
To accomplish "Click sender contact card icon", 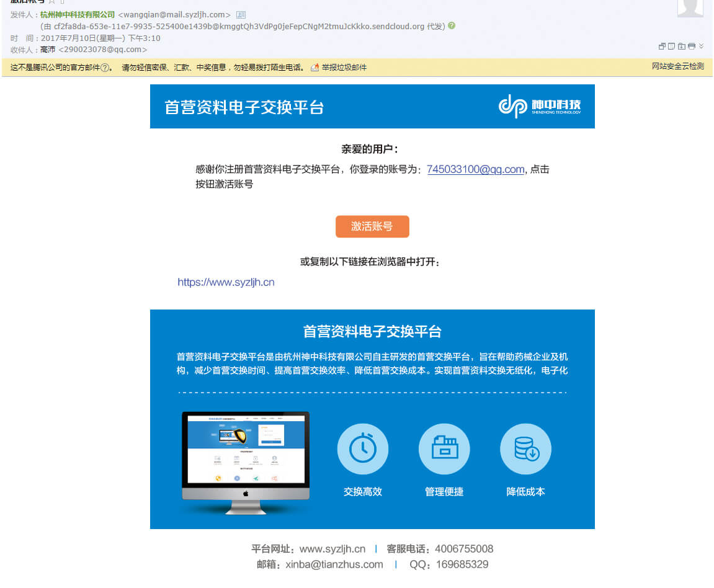I will [241, 15].
